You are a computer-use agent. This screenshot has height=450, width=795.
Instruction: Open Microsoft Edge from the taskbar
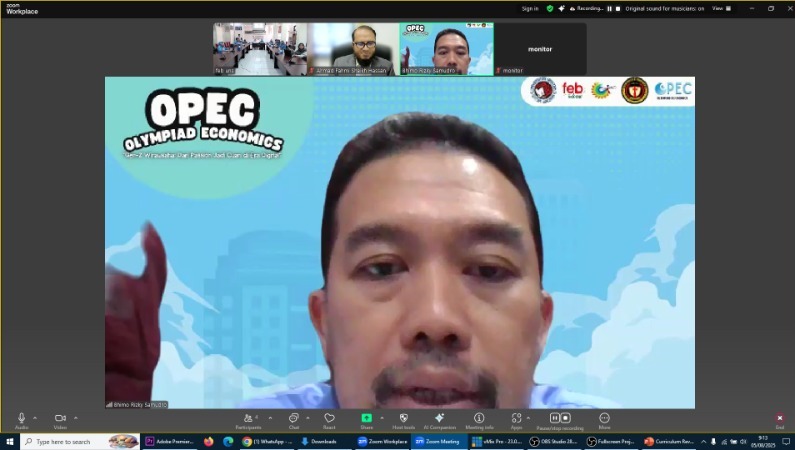(x=228, y=441)
